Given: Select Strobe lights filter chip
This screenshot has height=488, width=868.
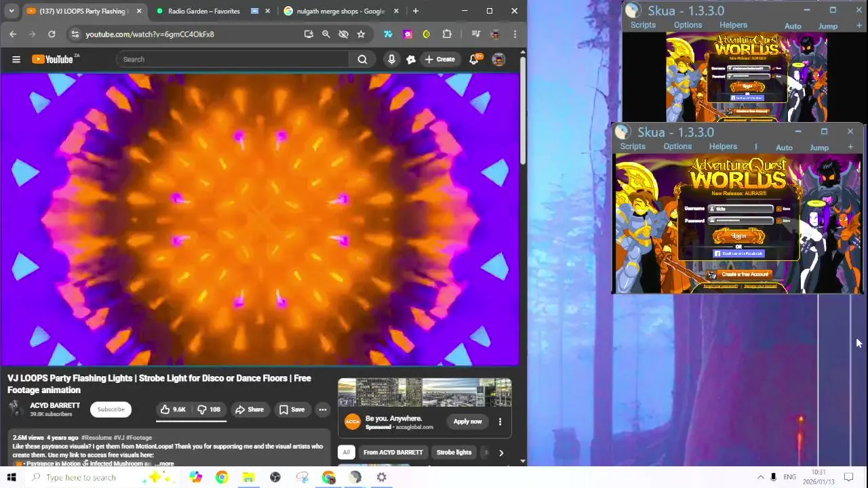Looking at the screenshot, I should click(x=454, y=453).
